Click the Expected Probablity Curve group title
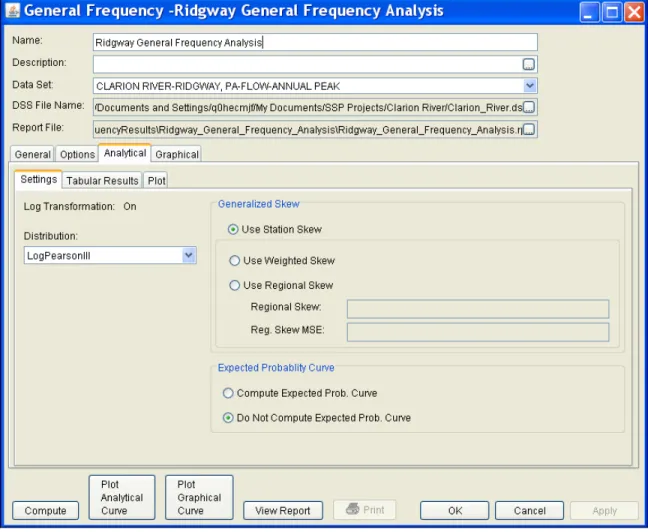The width and height of the screenshot is (648, 532). (276, 367)
